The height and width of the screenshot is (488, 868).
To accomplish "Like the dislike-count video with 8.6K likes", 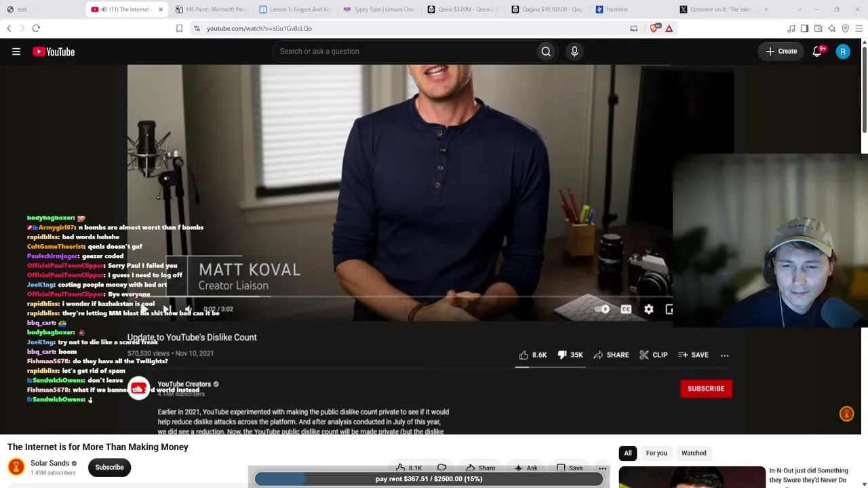I will 532,355.
